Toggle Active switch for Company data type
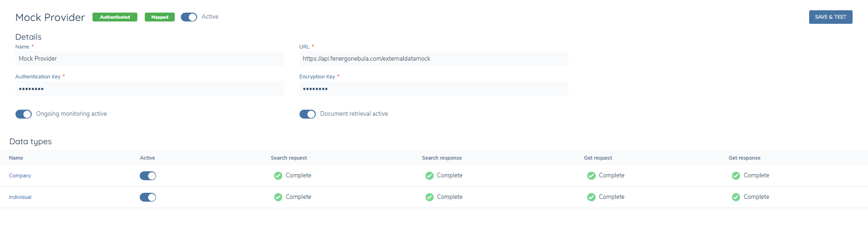 pyautogui.click(x=148, y=176)
